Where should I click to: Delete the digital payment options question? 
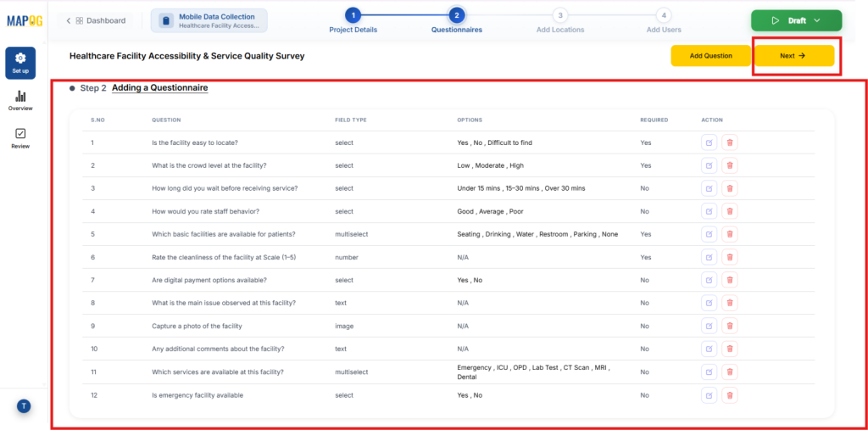730,280
